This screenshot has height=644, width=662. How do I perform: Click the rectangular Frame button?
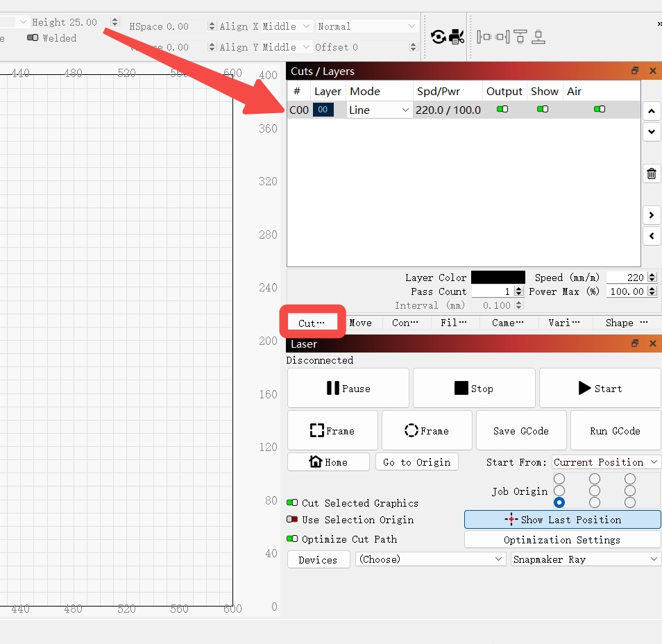(332, 431)
